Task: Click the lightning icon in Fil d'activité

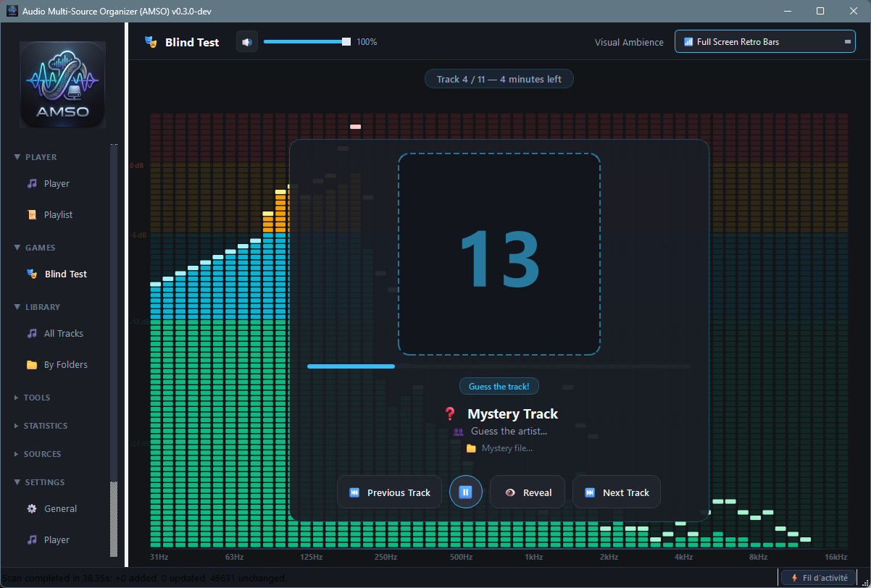Action: [x=795, y=578]
